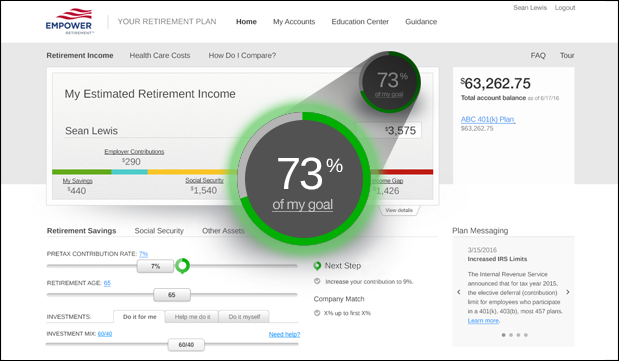Open the ABC 401(k) Plan link

[x=488, y=119]
